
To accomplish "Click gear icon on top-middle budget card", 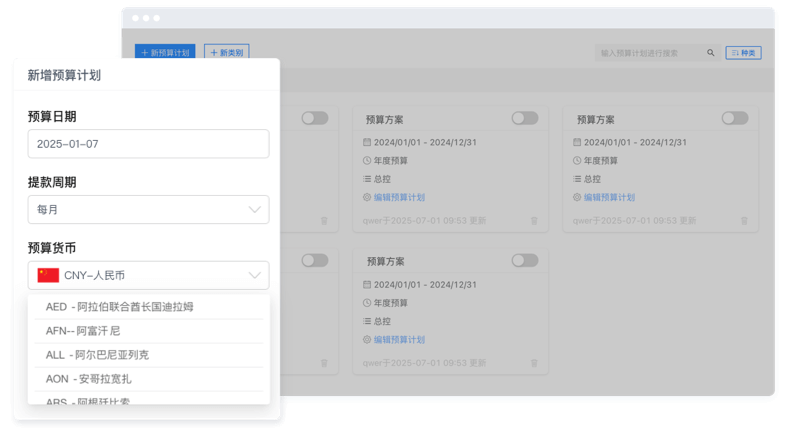I will point(367,197).
